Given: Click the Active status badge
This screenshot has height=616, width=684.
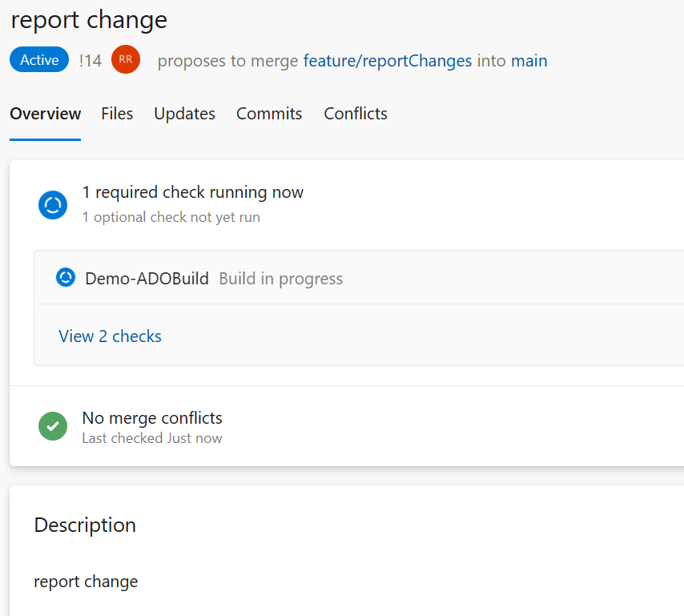Looking at the screenshot, I should [x=38, y=59].
